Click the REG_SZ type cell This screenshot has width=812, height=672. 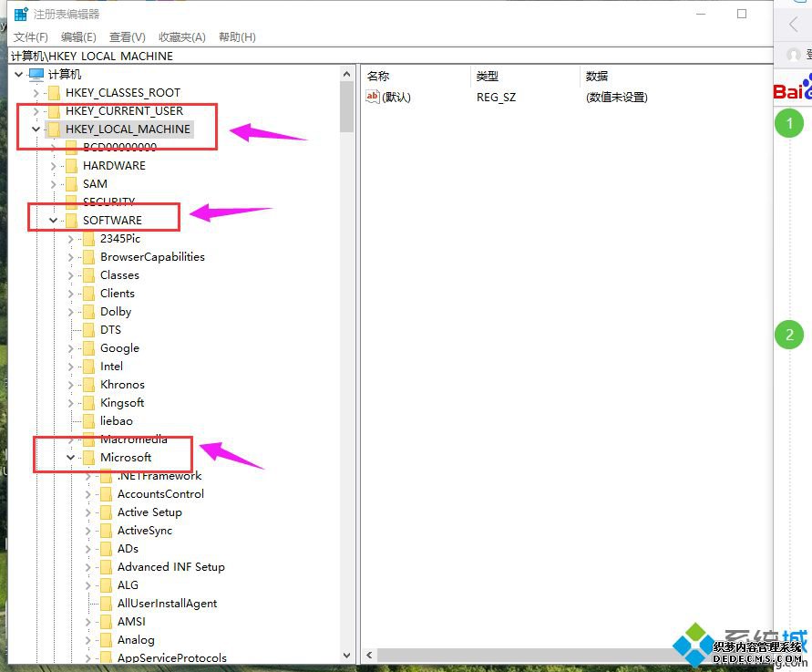(x=496, y=97)
